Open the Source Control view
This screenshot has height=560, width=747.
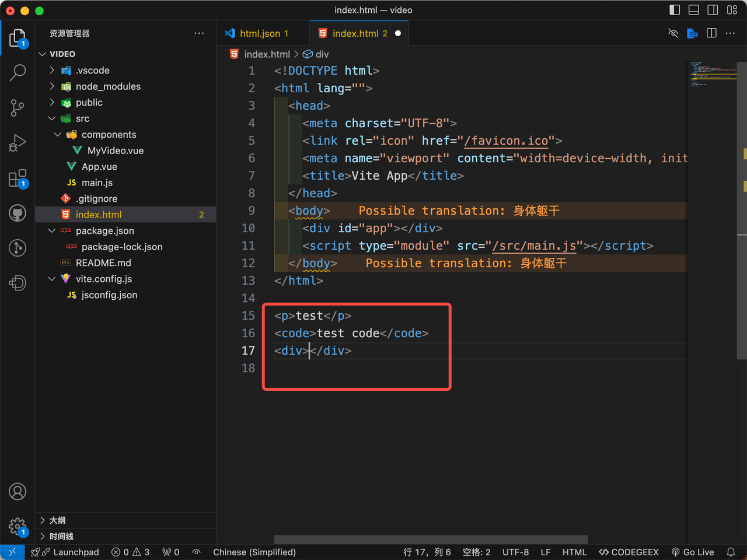click(18, 107)
